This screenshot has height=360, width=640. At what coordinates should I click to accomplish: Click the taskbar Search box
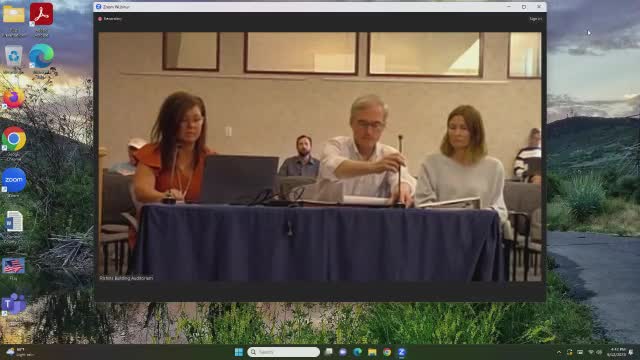284,352
